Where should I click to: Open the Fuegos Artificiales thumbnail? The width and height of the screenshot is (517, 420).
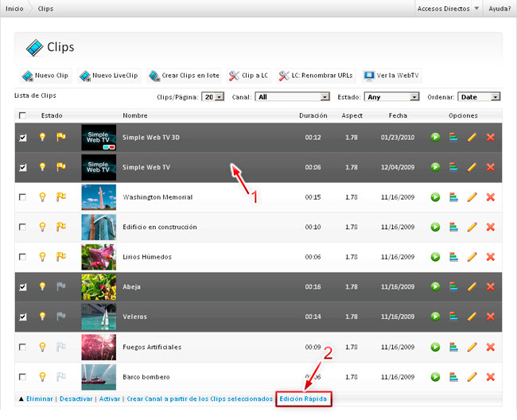pos(99,347)
